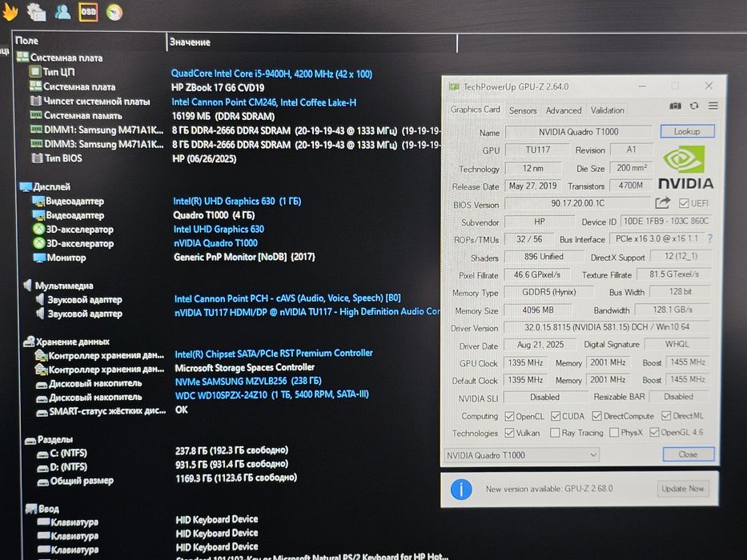Click the GPU name field NVIDIA Quadro T1000

tap(578, 132)
